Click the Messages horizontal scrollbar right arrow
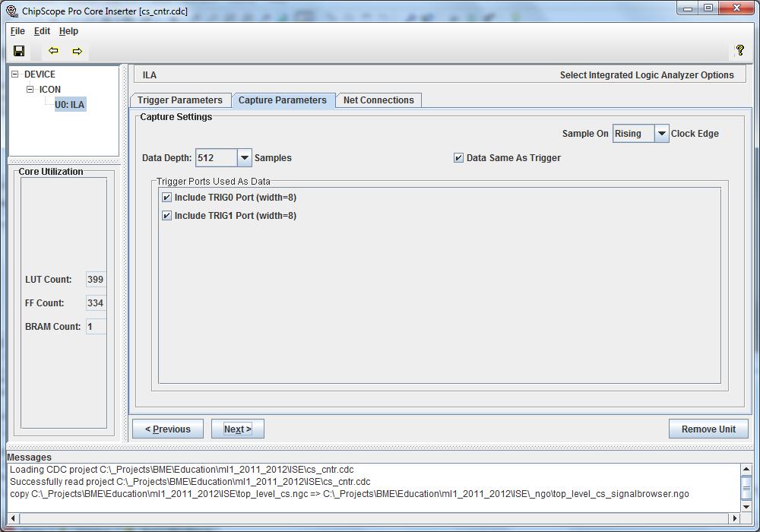Screen dimensions: 760x532 point(735,518)
